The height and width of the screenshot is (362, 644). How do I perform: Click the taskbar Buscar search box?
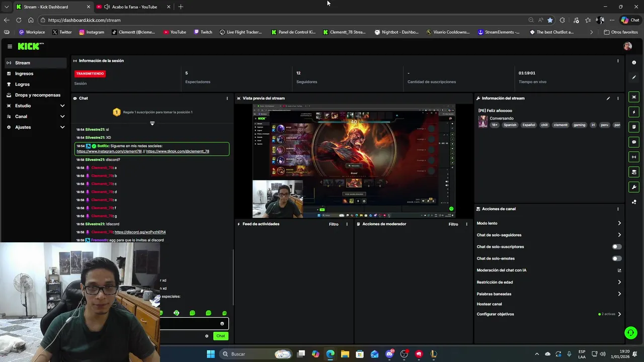pos(257,354)
